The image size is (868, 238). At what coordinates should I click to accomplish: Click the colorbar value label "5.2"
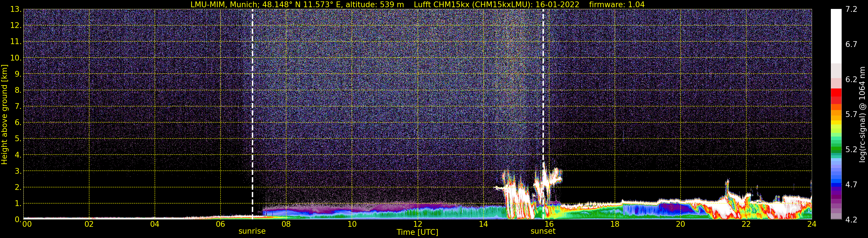point(851,149)
